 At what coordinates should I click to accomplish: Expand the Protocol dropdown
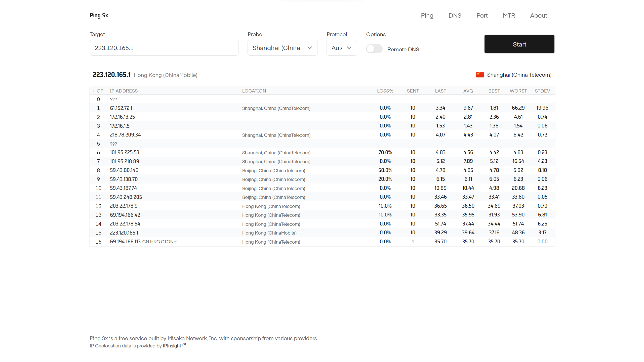341,48
